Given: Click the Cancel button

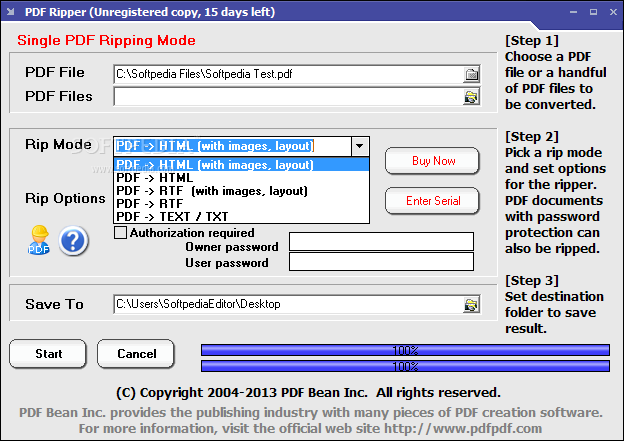Looking at the screenshot, I should point(136,353).
